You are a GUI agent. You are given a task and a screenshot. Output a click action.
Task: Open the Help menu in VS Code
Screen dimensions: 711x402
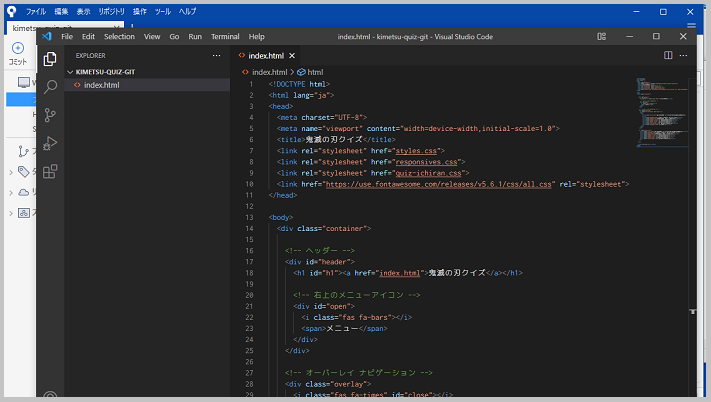click(x=256, y=37)
